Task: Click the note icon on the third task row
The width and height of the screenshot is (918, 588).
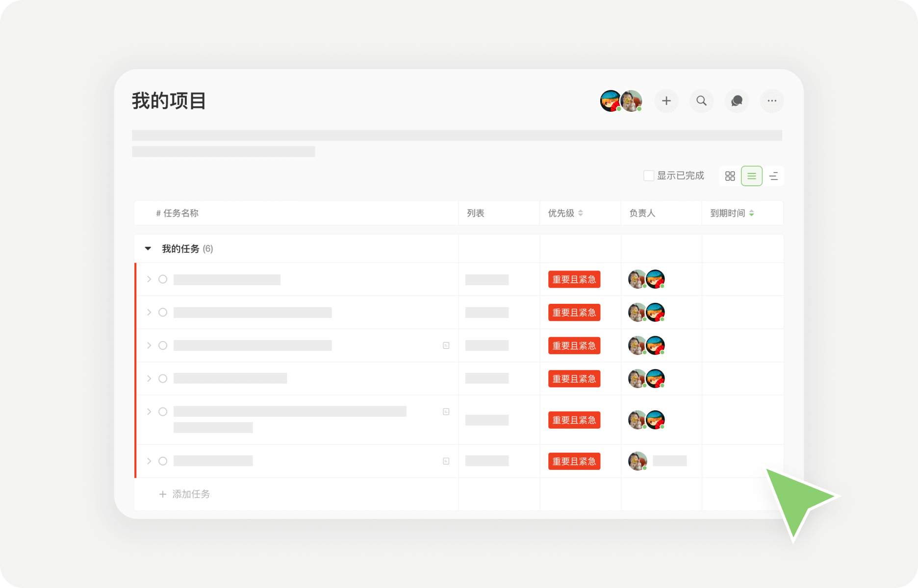Action: click(446, 345)
